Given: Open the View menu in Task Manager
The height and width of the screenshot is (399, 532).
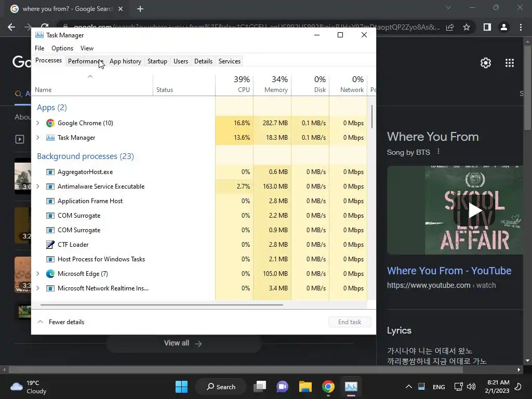Looking at the screenshot, I should (87, 48).
